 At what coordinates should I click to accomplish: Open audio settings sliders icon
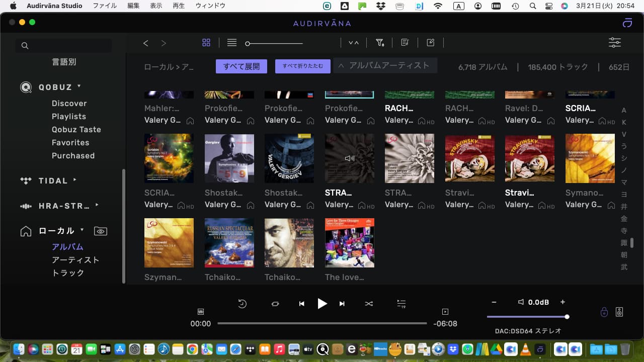coord(615,43)
